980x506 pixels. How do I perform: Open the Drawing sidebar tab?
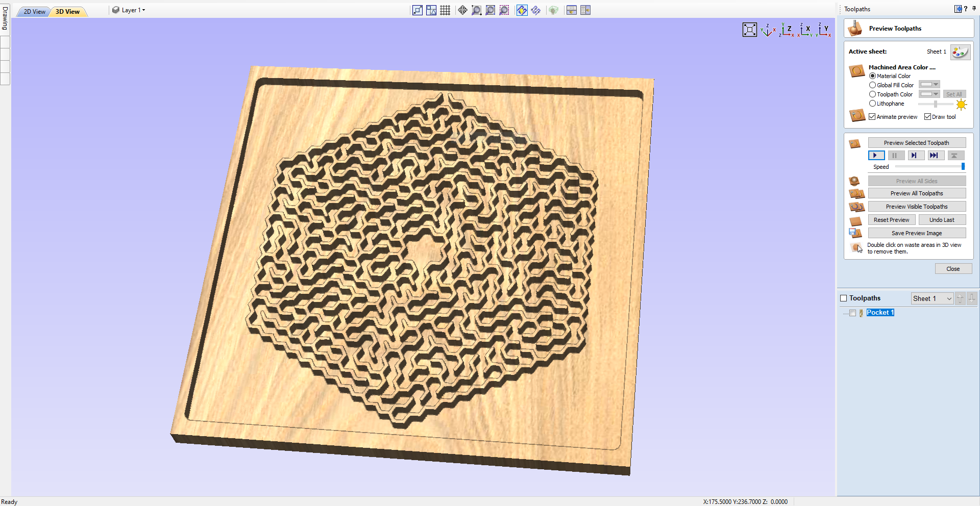(5, 19)
